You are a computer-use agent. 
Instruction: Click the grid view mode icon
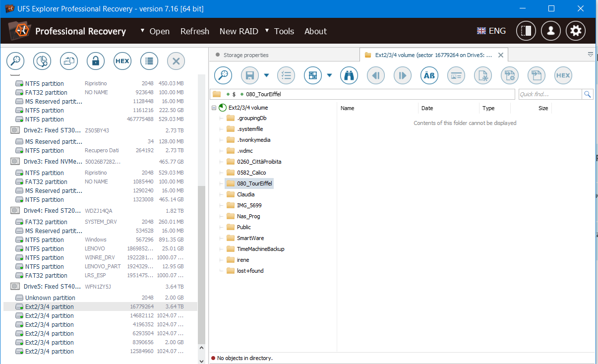[313, 75]
